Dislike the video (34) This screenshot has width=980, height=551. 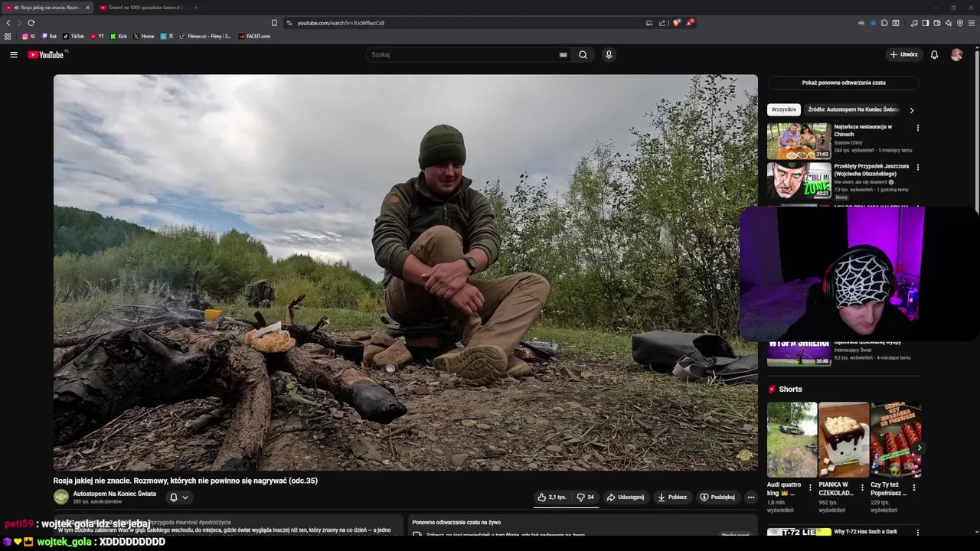586,497
